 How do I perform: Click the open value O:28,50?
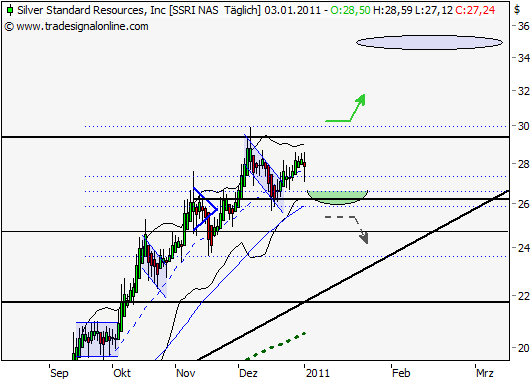click(x=350, y=10)
